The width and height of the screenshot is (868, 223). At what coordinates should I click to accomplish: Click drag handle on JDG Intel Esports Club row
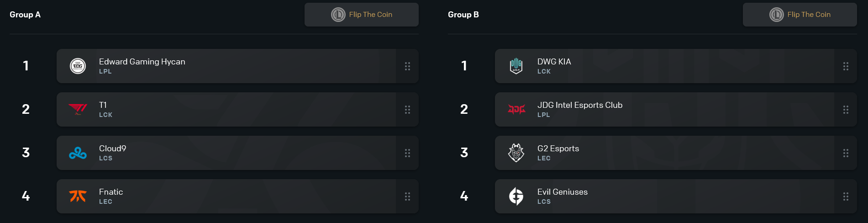[x=846, y=110]
